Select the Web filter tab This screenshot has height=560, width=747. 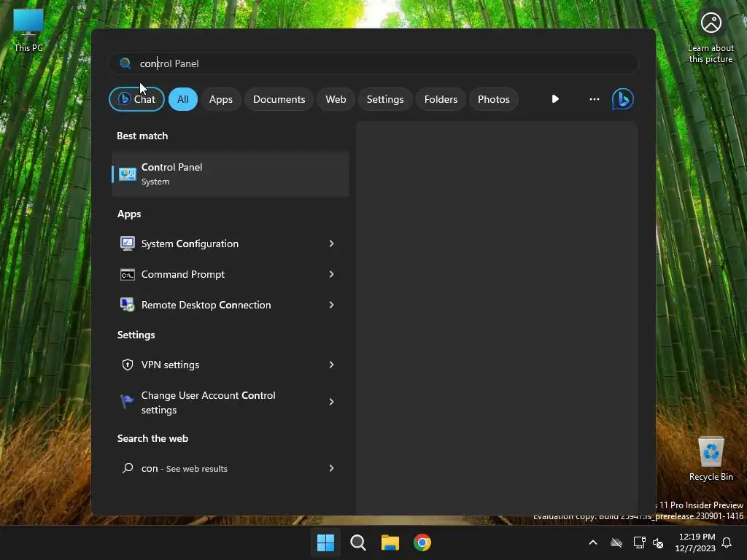tap(336, 99)
